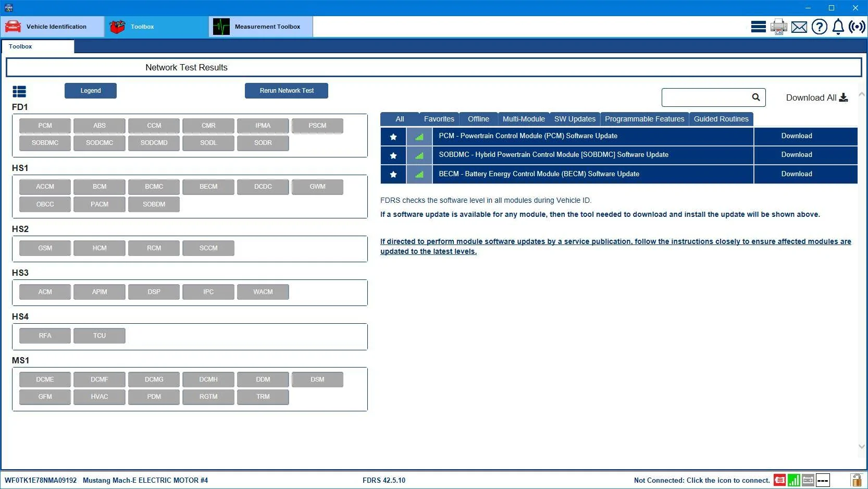Image resolution: width=868 pixels, height=489 pixels.
Task: Open the help question mark icon
Action: (819, 27)
